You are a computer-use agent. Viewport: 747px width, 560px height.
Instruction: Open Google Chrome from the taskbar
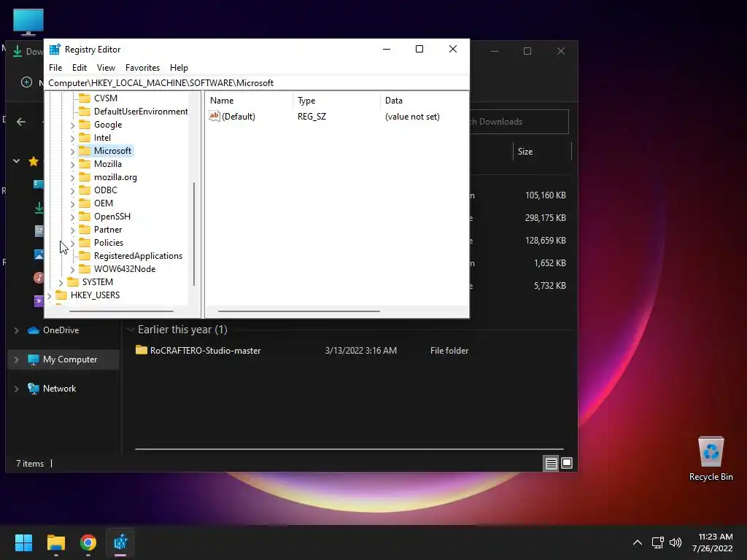[88, 542]
